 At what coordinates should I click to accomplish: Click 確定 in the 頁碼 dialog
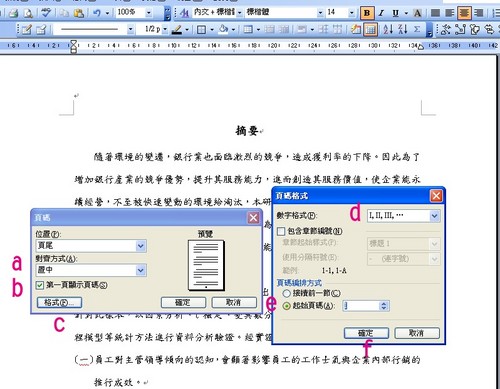pyautogui.click(x=183, y=303)
